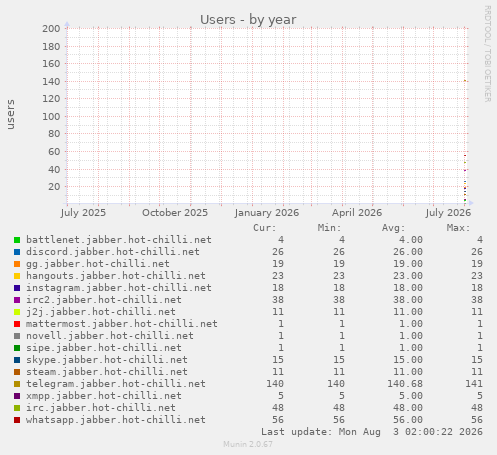The width and height of the screenshot is (497, 455).
Task: Select xmpp.jabber.hot-chilli.net legend label
Action: [104, 396]
